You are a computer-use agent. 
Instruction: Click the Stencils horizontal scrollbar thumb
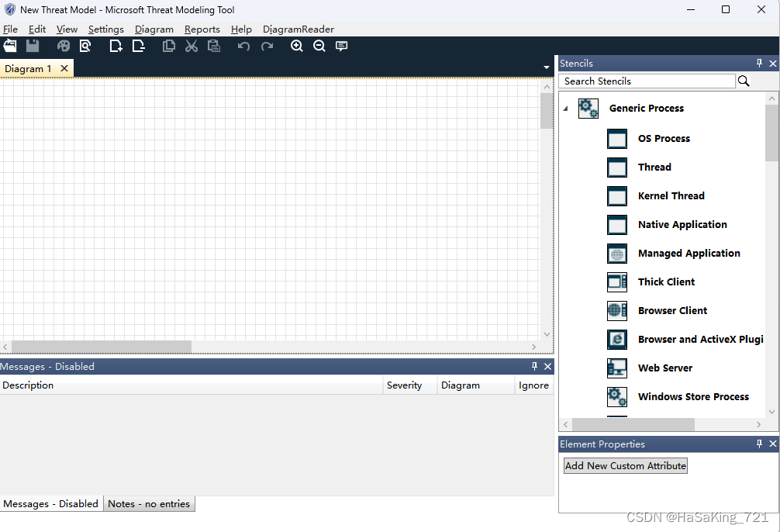(x=633, y=424)
